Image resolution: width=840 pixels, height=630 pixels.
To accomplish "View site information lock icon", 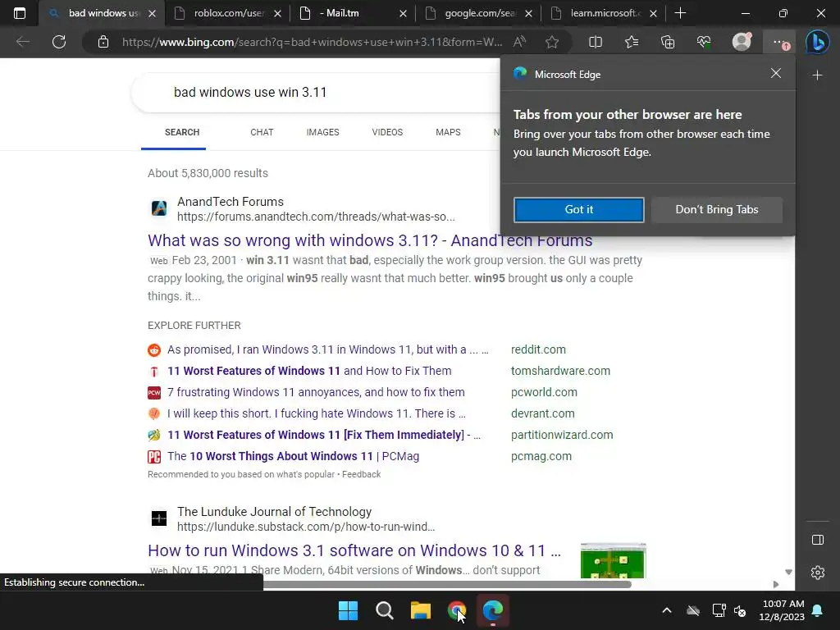I will click(103, 42).
